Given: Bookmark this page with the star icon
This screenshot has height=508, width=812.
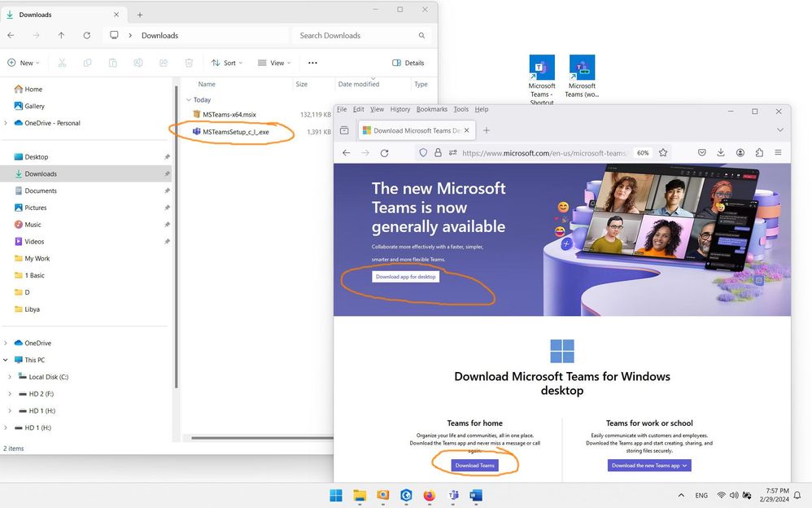Looking at the screenshot, I should point(663,152).
